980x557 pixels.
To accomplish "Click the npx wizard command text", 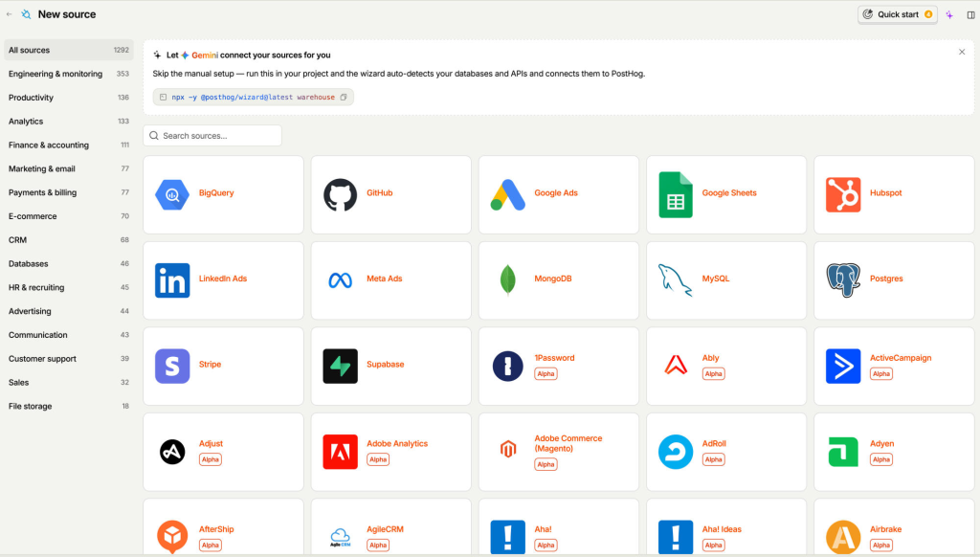I will coord(253,98).
